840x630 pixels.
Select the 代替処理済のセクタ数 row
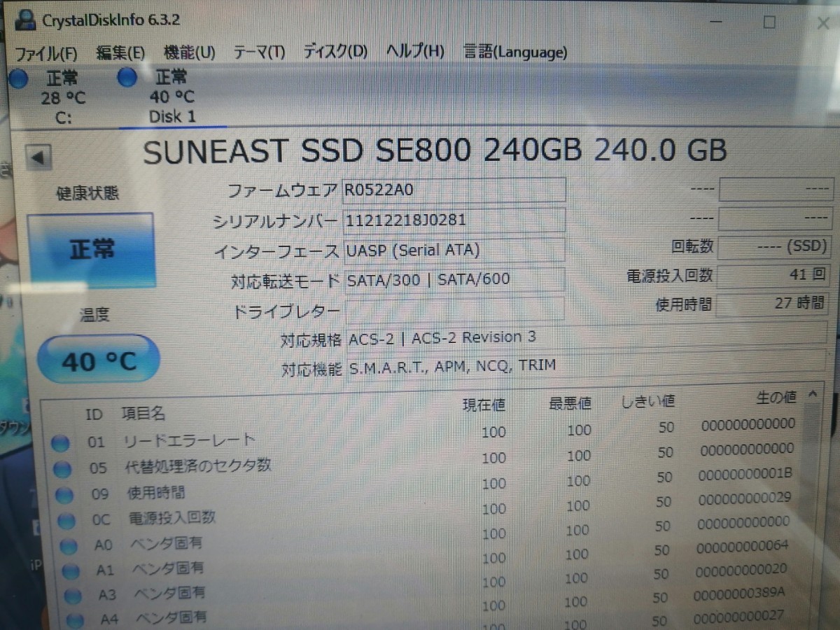(425, 461)
